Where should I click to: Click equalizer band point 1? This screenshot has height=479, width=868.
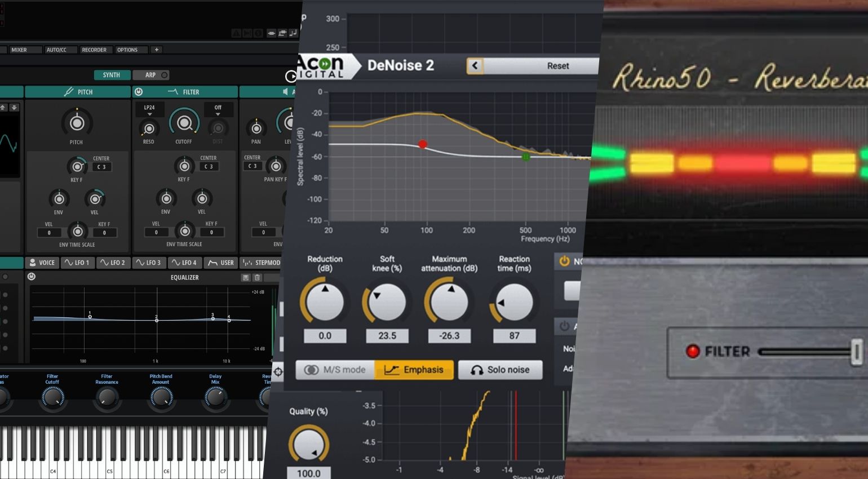90,317
